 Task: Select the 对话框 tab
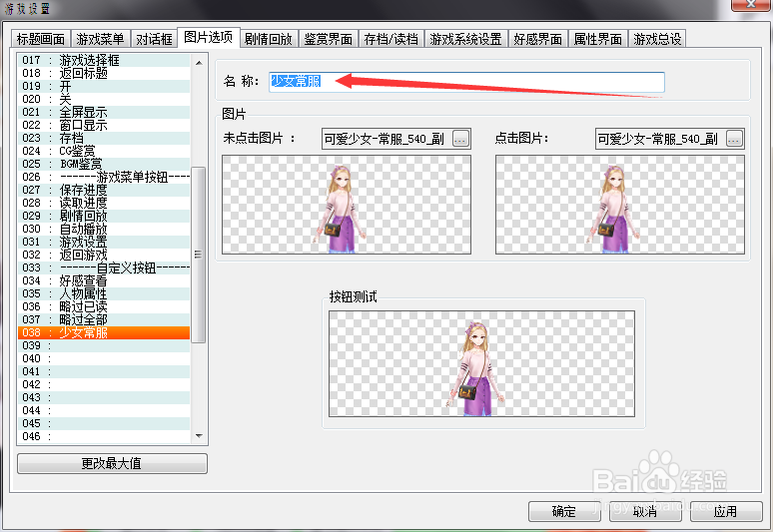(x=154, y=39)
